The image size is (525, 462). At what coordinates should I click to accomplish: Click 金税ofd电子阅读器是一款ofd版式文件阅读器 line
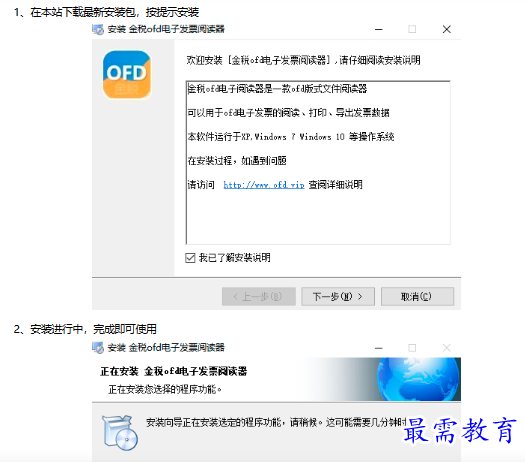click(x=277, y=89)
